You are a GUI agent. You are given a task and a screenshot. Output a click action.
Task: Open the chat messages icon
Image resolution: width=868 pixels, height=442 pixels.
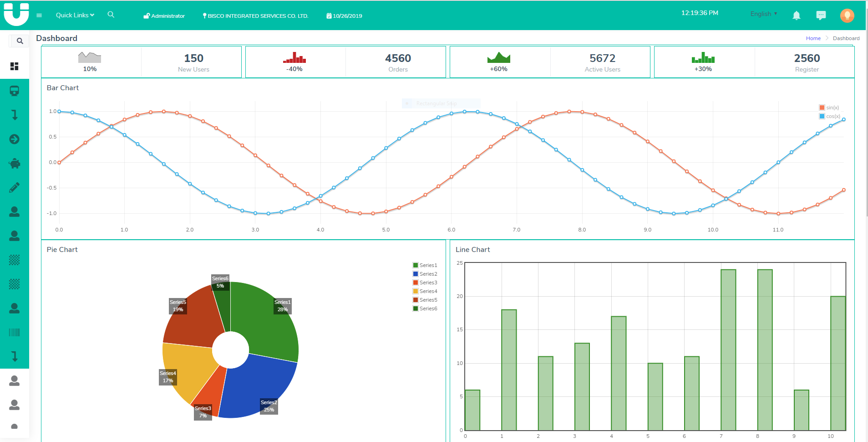[x=821, y=15]
